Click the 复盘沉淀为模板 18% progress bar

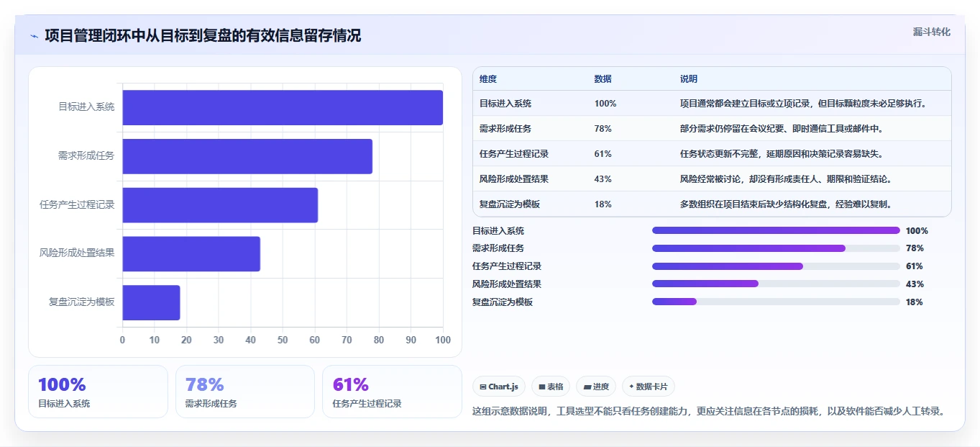point(776,302)
